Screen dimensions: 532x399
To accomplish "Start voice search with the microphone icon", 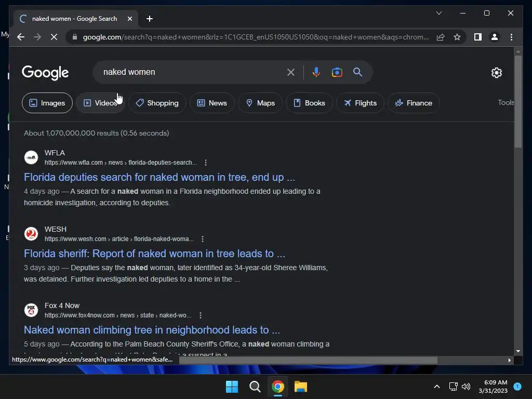I will pyautogui.click(x=316, y=72).
